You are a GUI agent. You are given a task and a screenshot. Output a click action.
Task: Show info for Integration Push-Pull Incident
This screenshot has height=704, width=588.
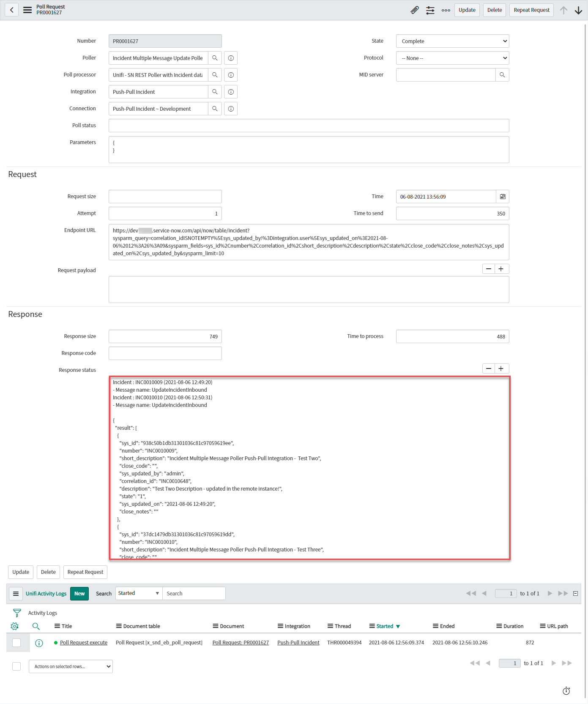[231, 92]
